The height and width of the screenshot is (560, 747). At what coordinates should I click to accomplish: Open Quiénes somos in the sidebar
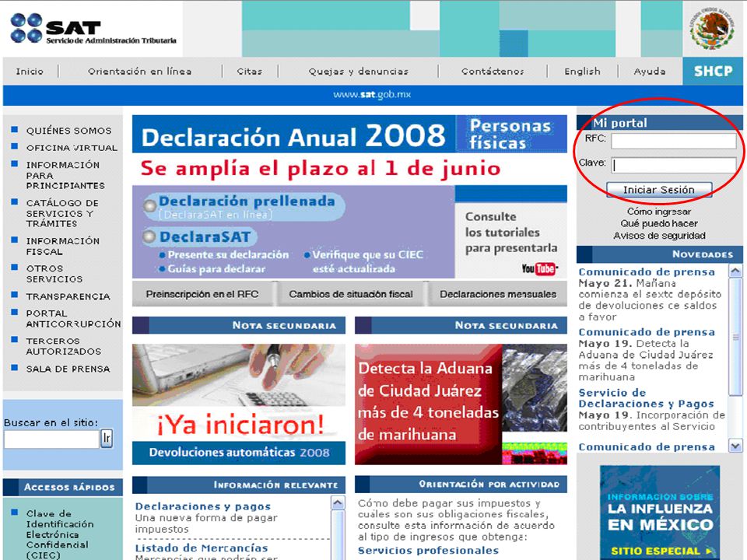coord(68,131)
